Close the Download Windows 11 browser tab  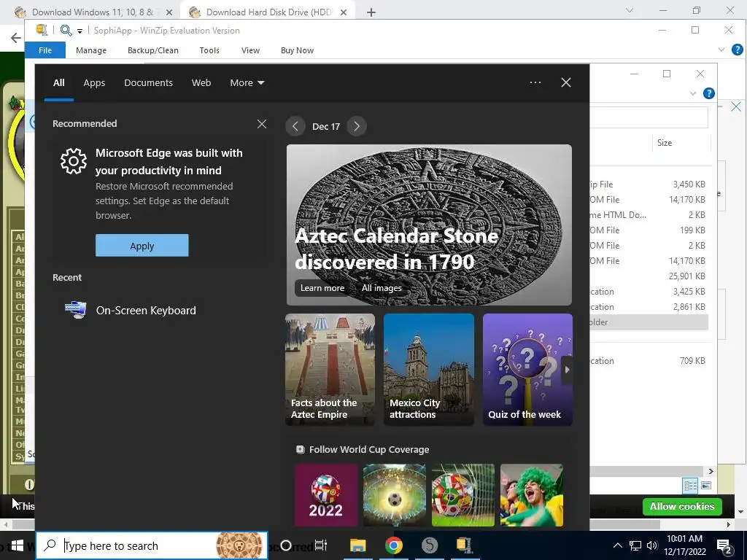(169, 12)
